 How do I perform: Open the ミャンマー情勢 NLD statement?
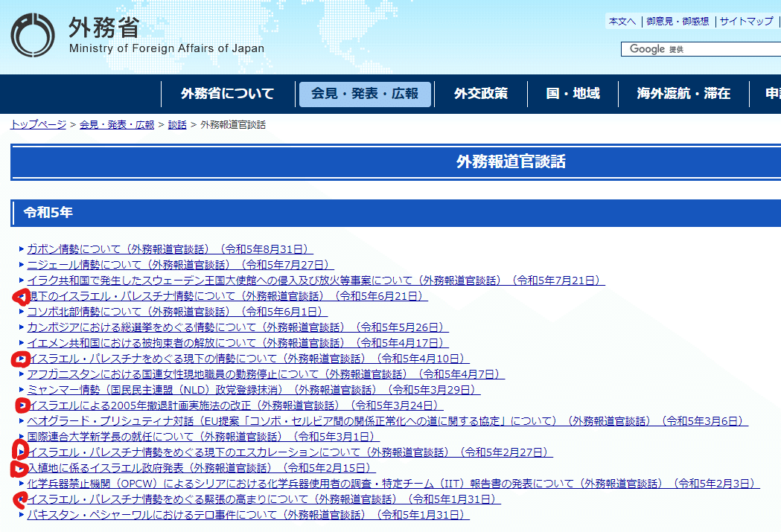coord(253,390)
